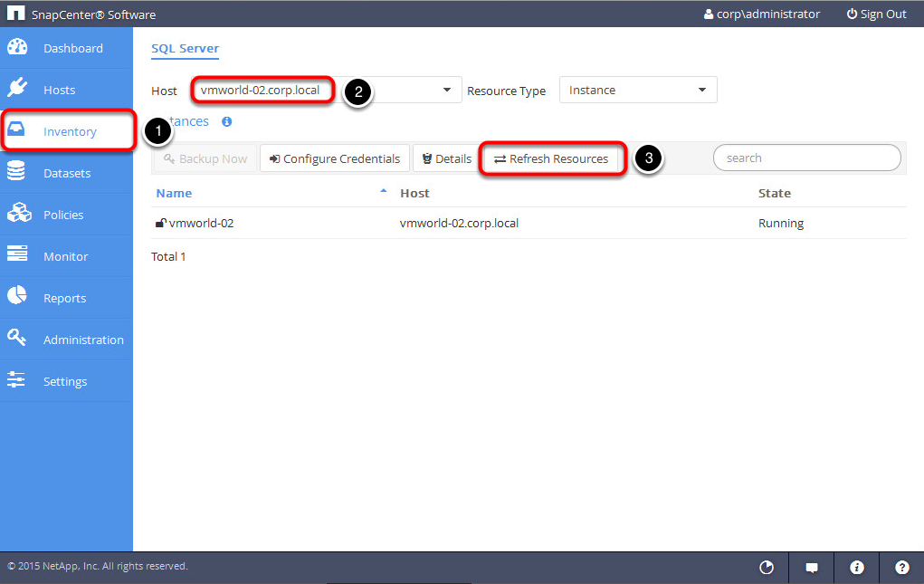The image size is (924, 584).
Task: Click the Total 1 count text
Action: click(x=168, y=257)
